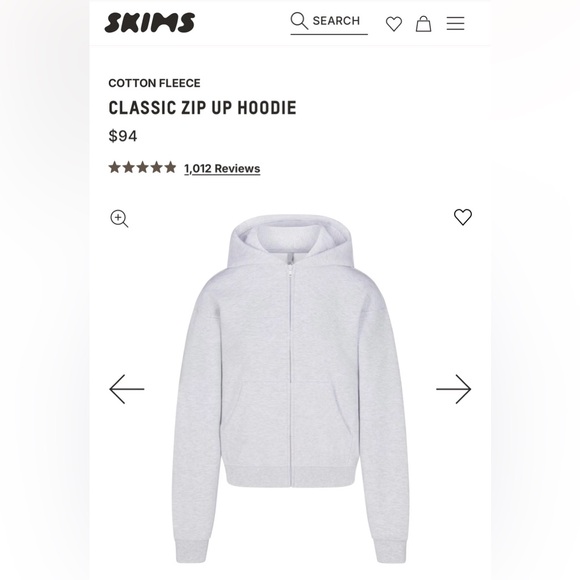Click the hoodie's hood in the photo

[290, 240]
